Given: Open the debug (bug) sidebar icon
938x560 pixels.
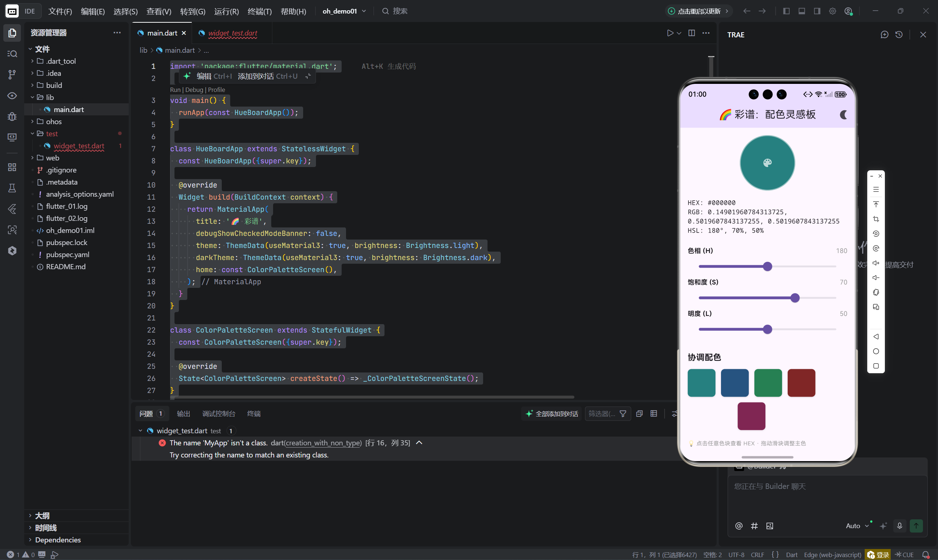Looking at the screenshot, I should pyautogui.click(x=12, y=116).
